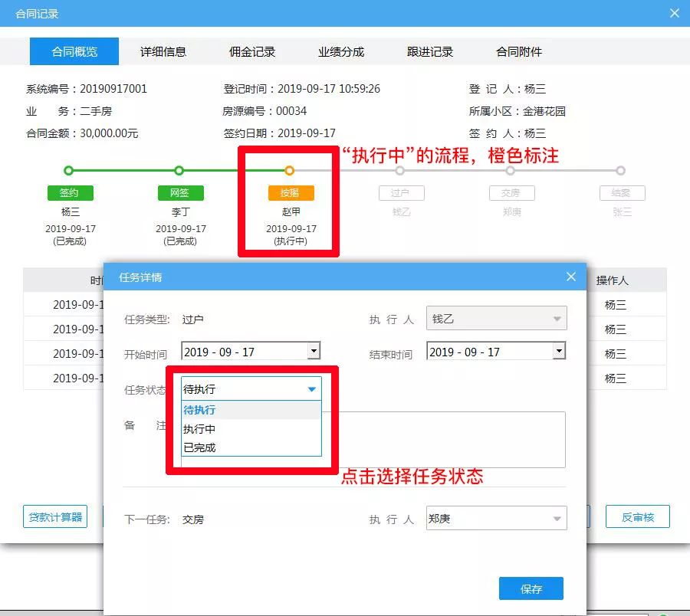Switch to the 佣金记录 tab
The image size is (690, 616).
pos(251,51)
